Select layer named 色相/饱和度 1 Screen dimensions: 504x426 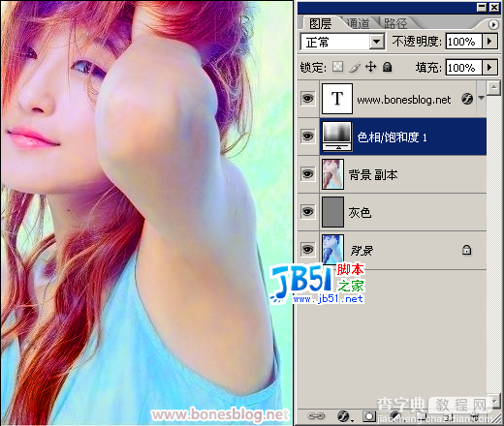click(x=392, y=137)
